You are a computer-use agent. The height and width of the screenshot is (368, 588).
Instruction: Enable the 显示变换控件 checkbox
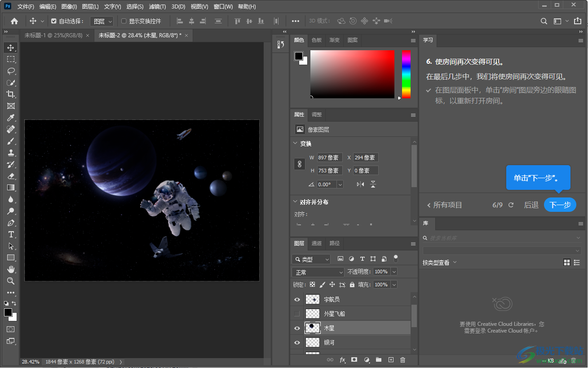(123, 21)
